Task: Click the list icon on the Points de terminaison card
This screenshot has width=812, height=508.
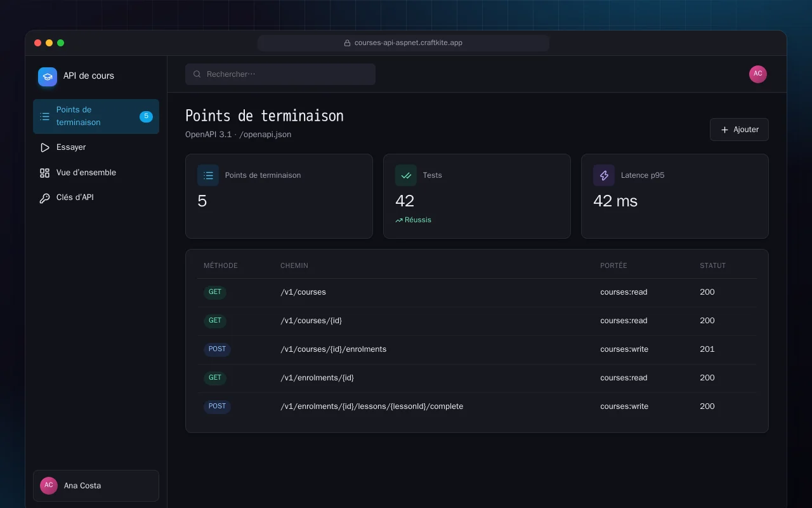Action: 208,175
